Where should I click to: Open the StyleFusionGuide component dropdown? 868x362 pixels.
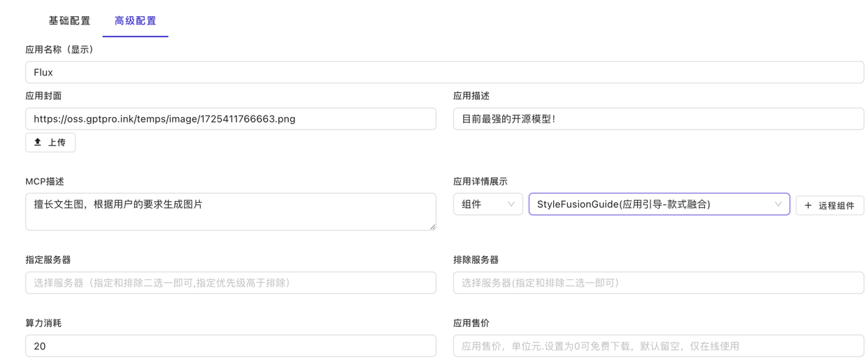point(659,204)
